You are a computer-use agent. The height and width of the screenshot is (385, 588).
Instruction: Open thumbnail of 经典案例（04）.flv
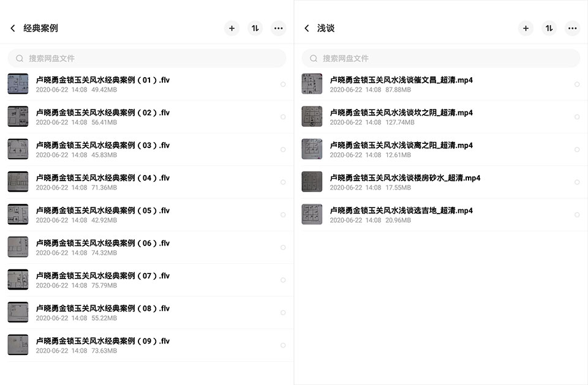coord(18,181)
